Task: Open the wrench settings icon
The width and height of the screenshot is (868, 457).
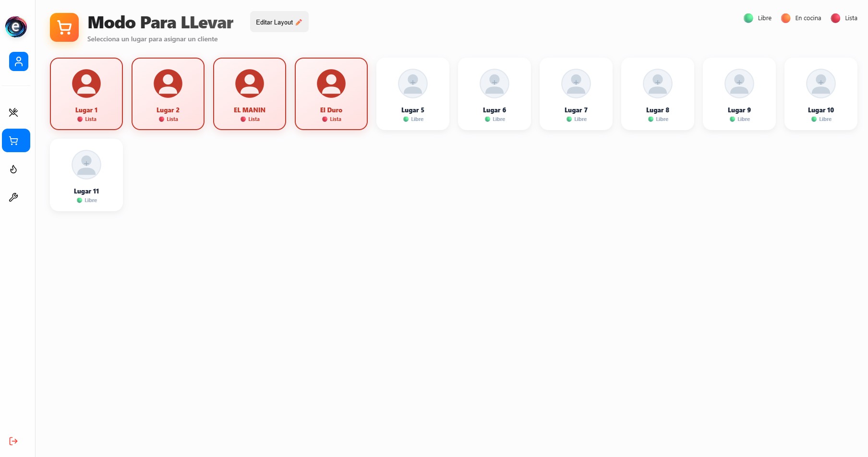Action: (x=13, y=197)
